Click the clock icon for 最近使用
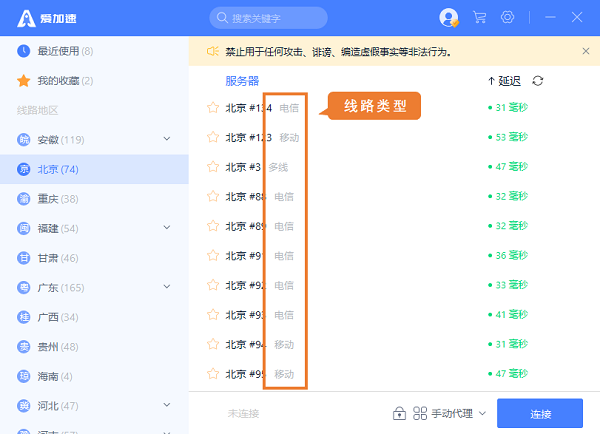600x434 pixels. 24,51
